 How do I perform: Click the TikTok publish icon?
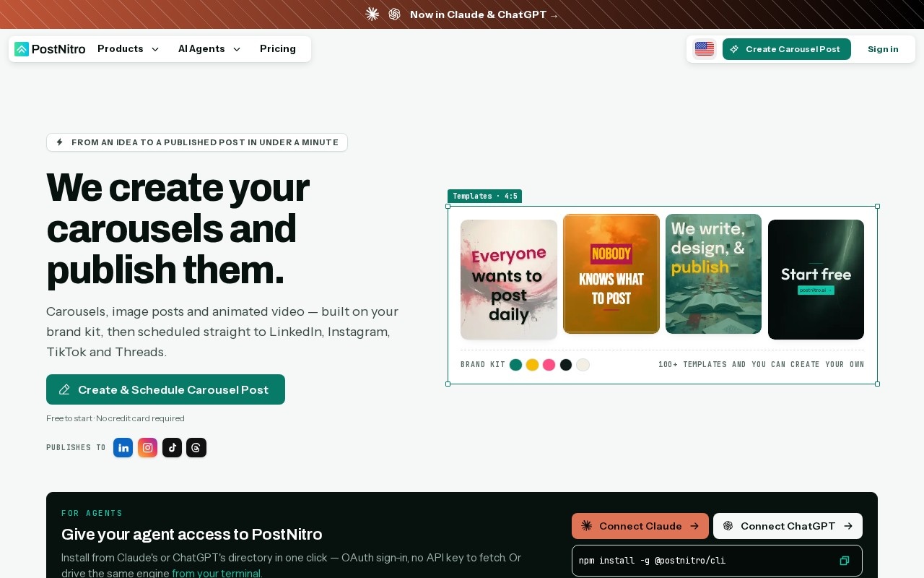tap(172, 448)
